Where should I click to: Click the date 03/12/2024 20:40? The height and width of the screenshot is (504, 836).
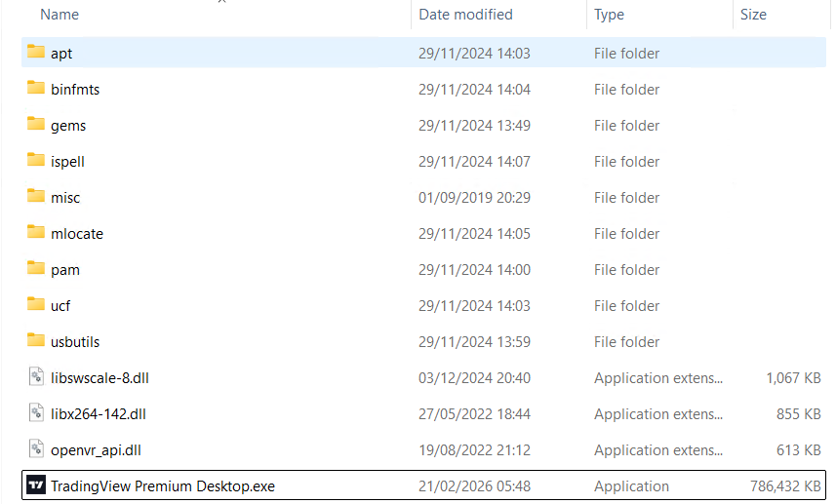pyautogui.click(x=474, y=378)
